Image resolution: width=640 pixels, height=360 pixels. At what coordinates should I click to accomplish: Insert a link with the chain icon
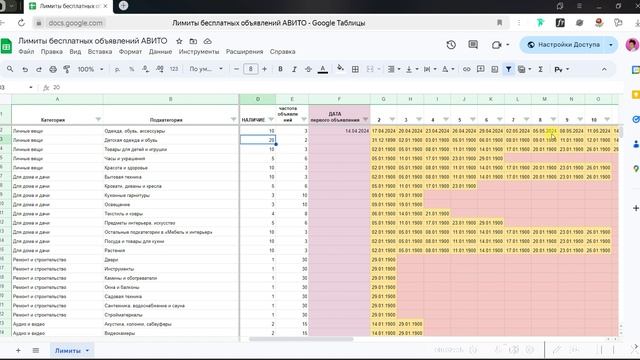coord(466,69)
